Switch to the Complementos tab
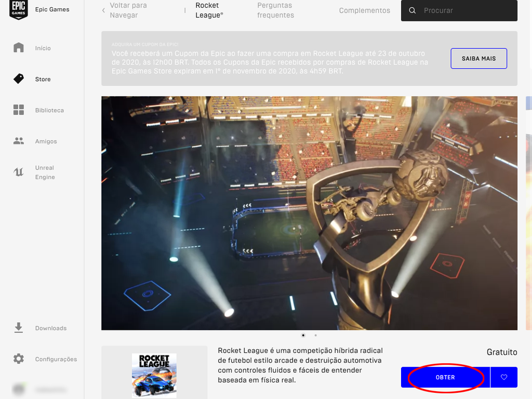This screenshot has width=532, height=399. coord(364,10)
